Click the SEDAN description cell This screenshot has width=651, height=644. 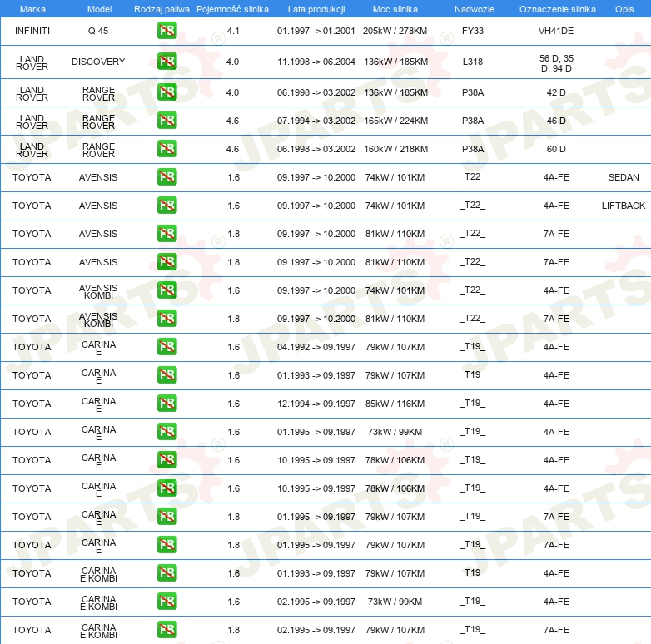(624, 177)
